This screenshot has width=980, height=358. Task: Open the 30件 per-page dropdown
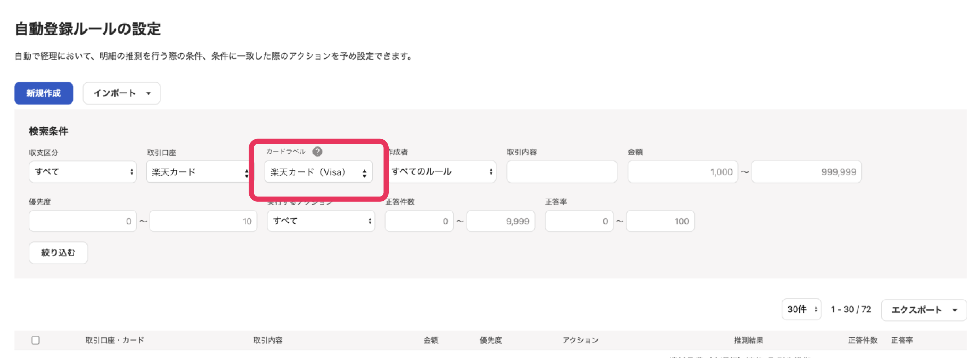pos(801,309)
